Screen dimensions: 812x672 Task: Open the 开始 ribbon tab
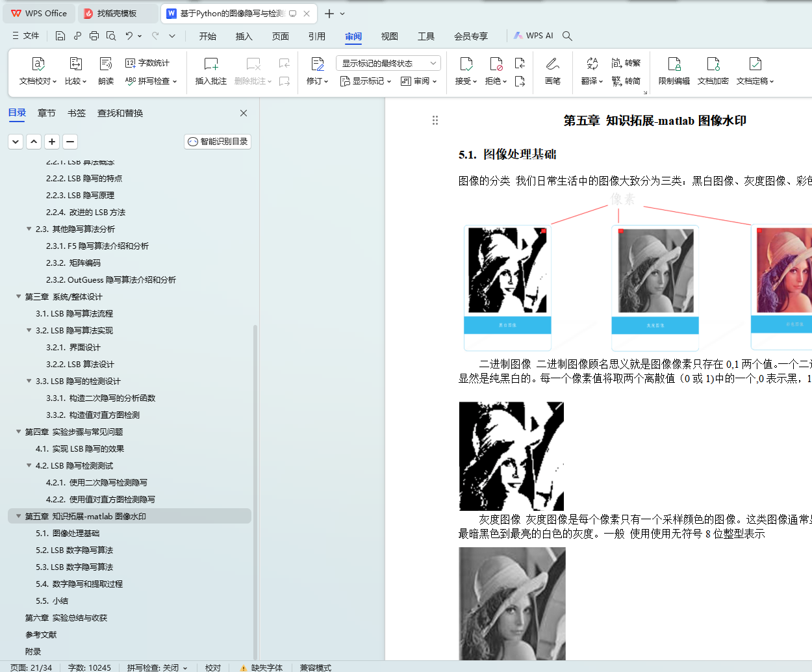(208, 36)
